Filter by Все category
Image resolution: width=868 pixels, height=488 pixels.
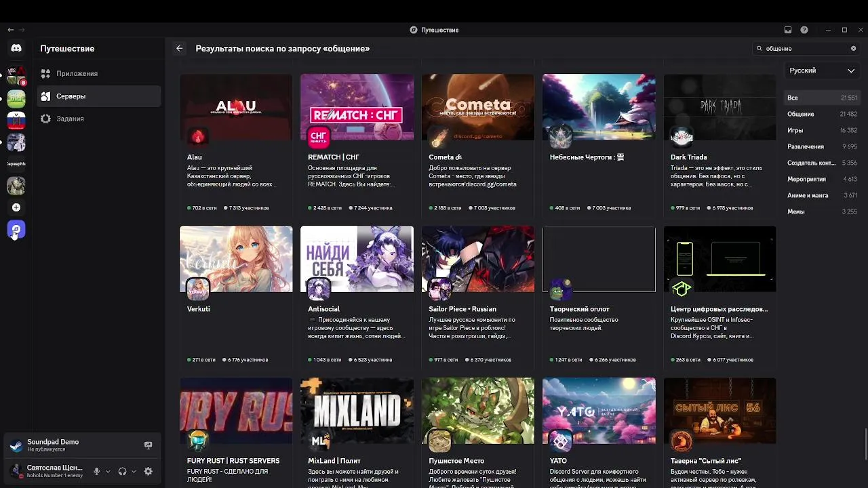click(822, 98)
